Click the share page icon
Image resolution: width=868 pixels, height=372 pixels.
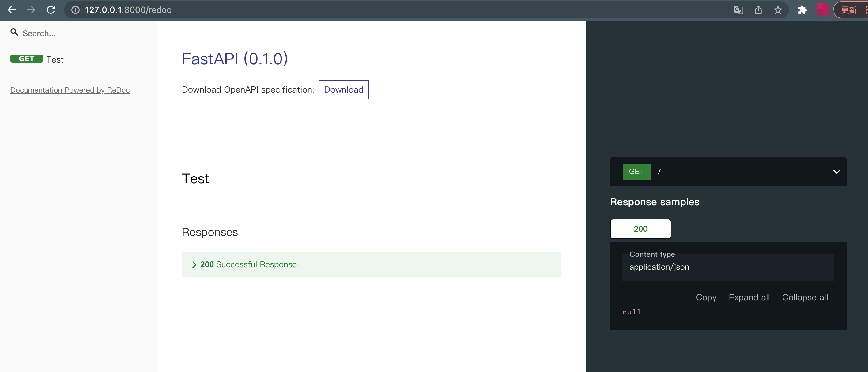(x=758, y=10)
